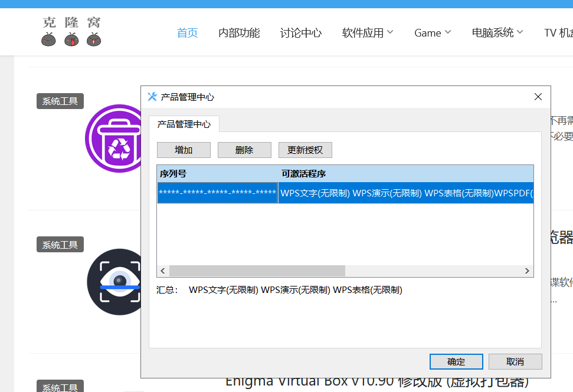Open 讨论中心 navigation item

point(301,33)
